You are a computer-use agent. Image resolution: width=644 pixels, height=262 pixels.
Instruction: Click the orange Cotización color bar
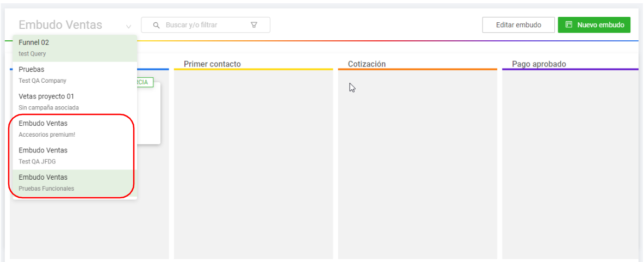[x=417, y=70]
